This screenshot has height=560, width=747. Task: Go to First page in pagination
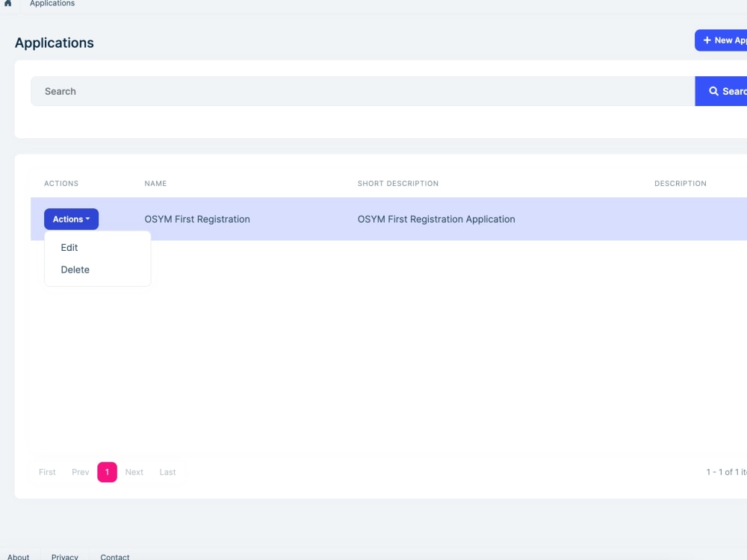(x=47, y=472)
